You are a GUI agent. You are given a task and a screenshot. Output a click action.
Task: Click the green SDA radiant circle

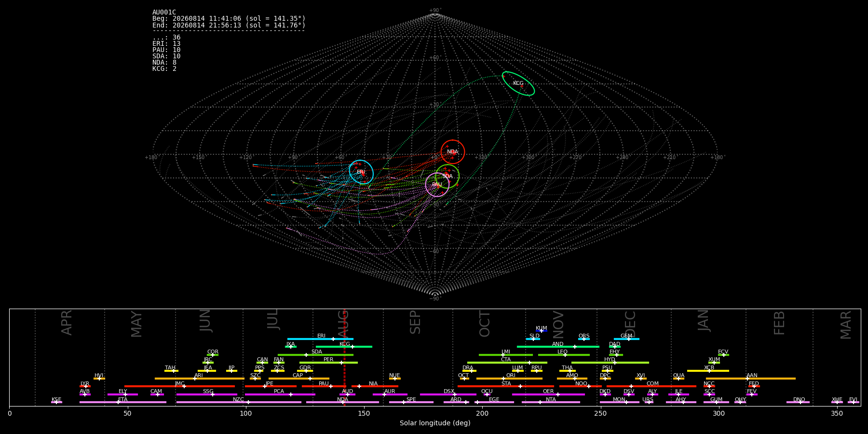[x=447, y=176]
